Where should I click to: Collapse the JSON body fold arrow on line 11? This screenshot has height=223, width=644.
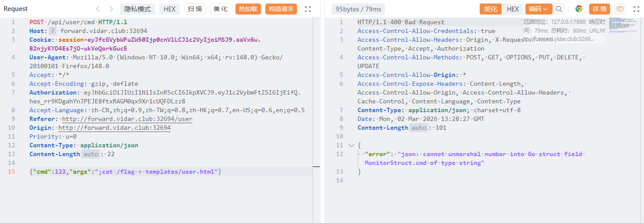pos(351,145)
